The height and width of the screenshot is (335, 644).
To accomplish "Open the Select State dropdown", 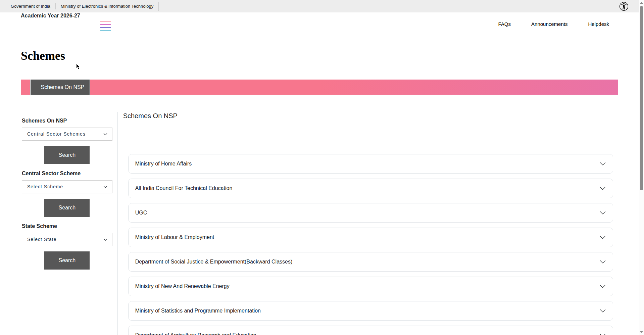I will (x=67, y=240).
